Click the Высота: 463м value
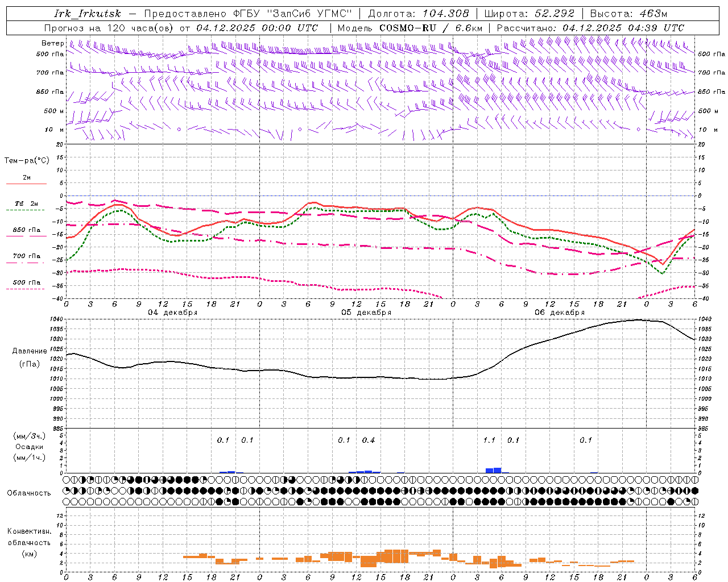 pyautogui.click(x=628, y=14)
